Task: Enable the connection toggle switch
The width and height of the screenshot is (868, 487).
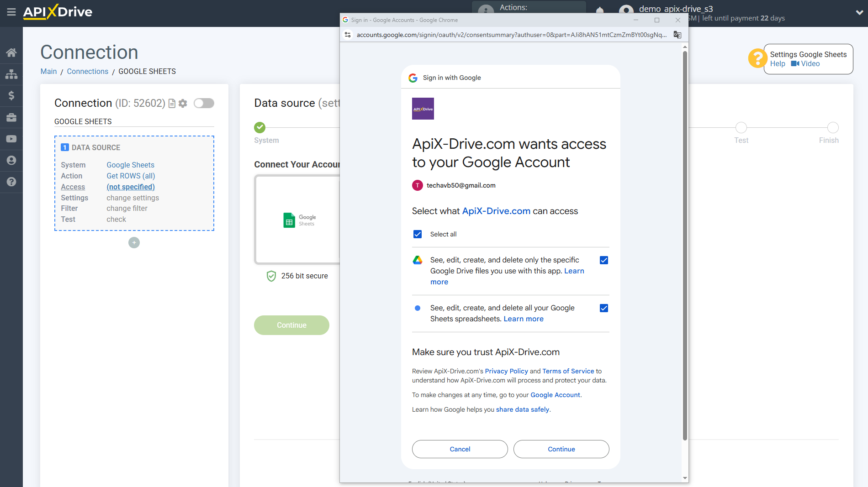Action: (204, 103)
